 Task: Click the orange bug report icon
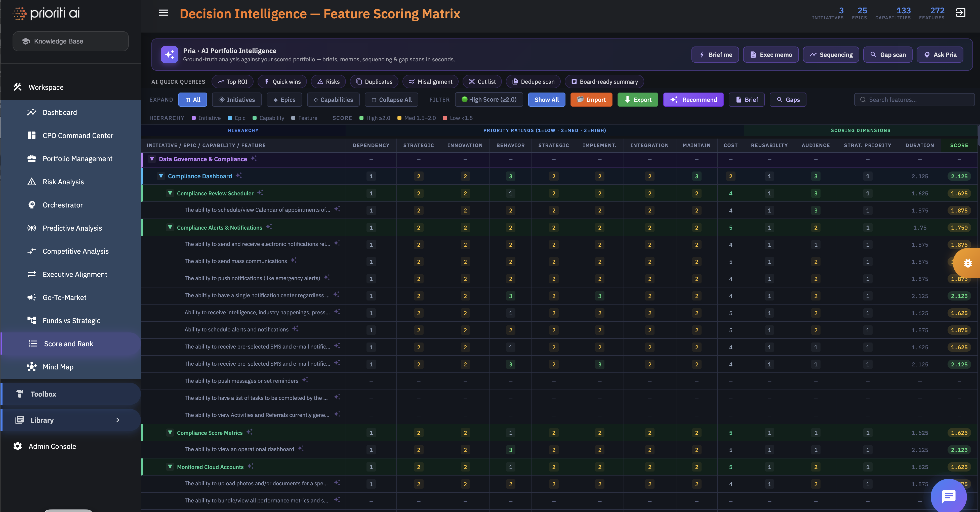[967, 263]
